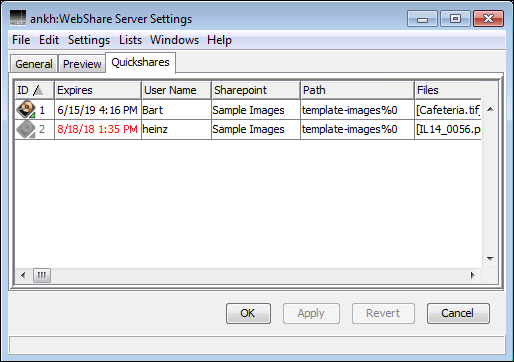This screenshot has width=514, height=362.
Task: Confirm with the OK button
Action: tap(248, 313)
